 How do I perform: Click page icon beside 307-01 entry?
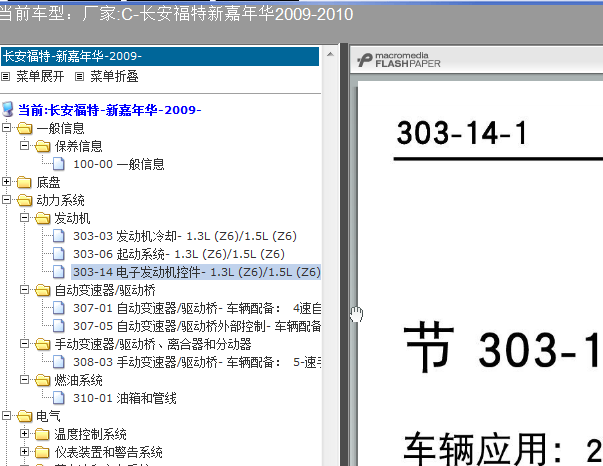(58, 308)
